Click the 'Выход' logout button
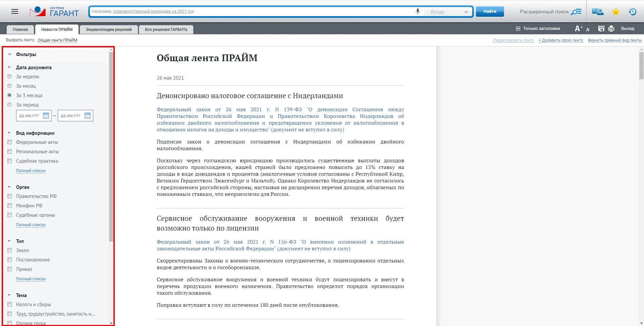 coord(628,29)
